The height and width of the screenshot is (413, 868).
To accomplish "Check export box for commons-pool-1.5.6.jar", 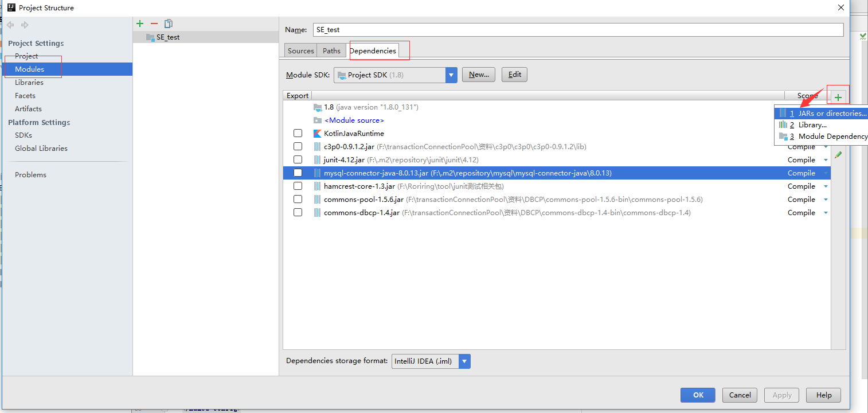I will (298, 200).
